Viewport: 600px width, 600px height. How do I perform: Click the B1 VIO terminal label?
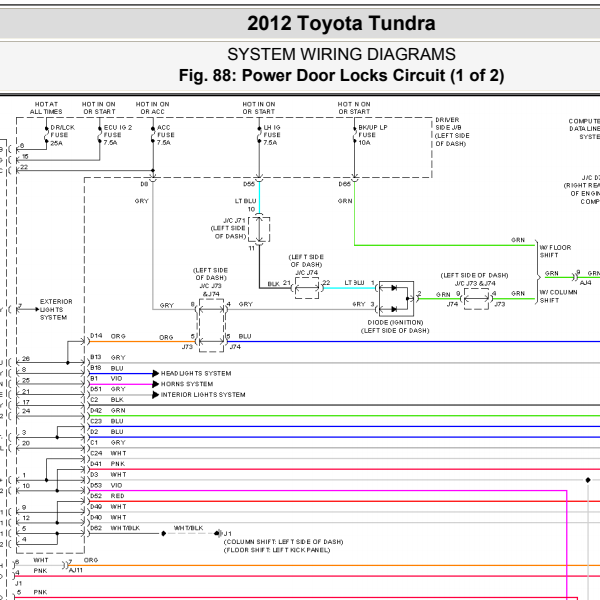[x=106, y=378]
